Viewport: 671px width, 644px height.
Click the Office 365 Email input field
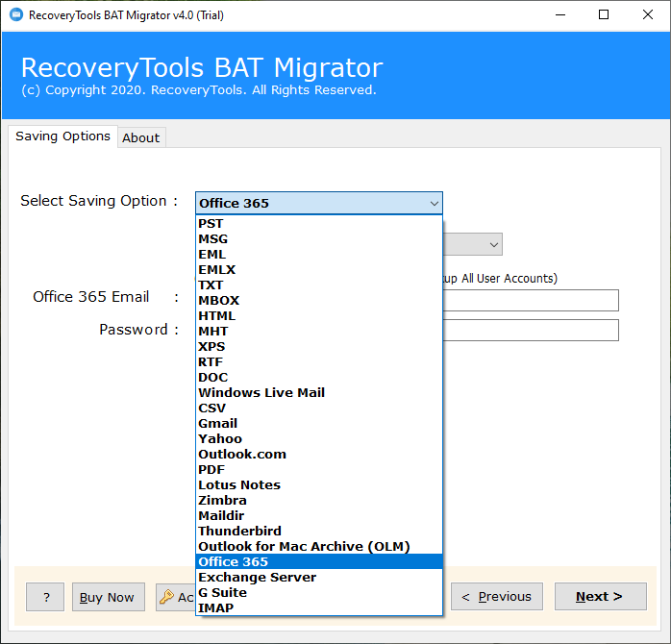tap(531, 301)
